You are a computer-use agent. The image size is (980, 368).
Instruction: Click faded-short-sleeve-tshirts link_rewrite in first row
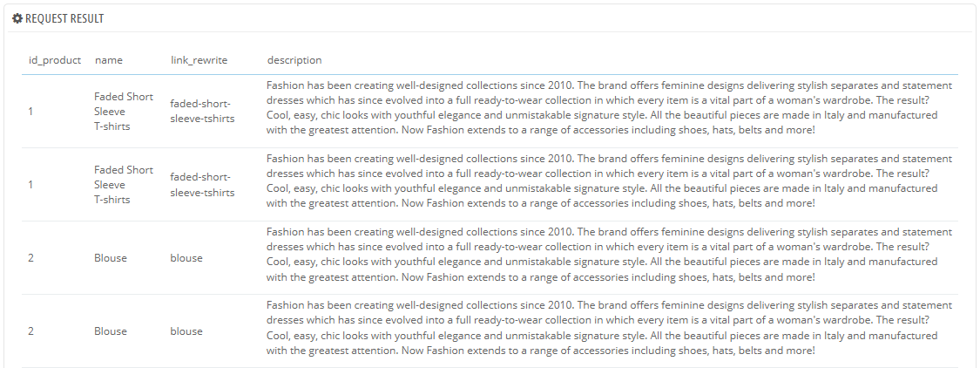[203, 112]
